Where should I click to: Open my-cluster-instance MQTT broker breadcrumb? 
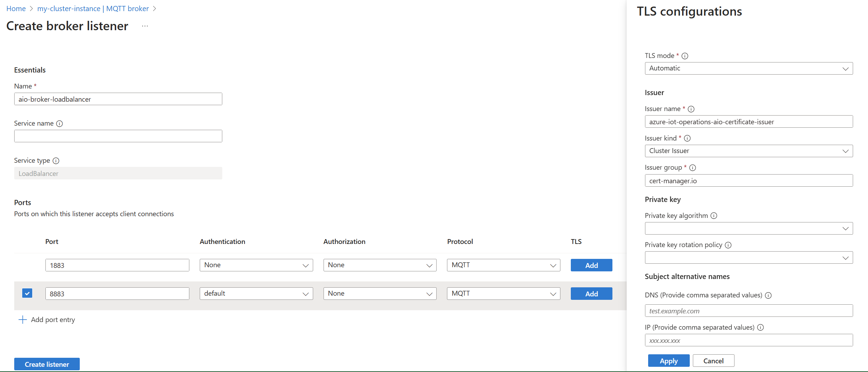pyautogui.click(x=93, y=8)
